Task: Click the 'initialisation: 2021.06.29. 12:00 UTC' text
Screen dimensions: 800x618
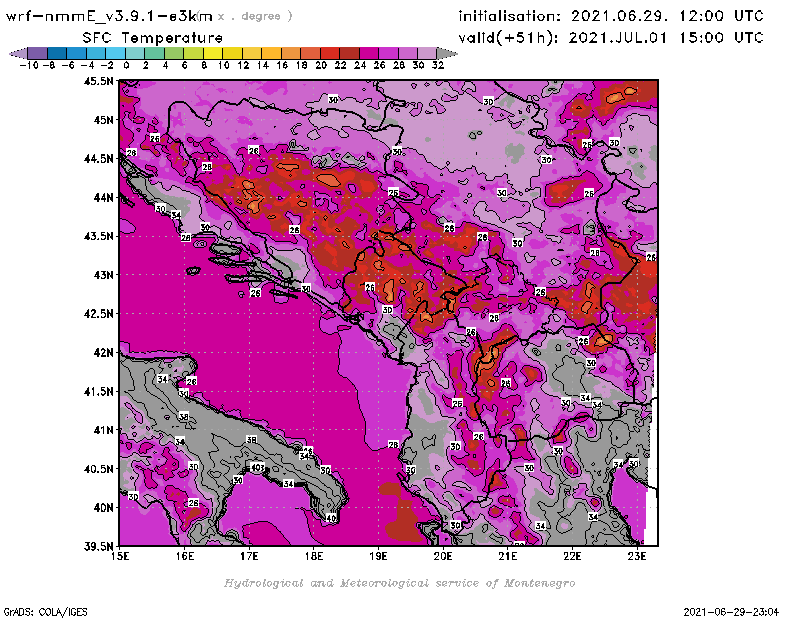Action: [611, 16]
